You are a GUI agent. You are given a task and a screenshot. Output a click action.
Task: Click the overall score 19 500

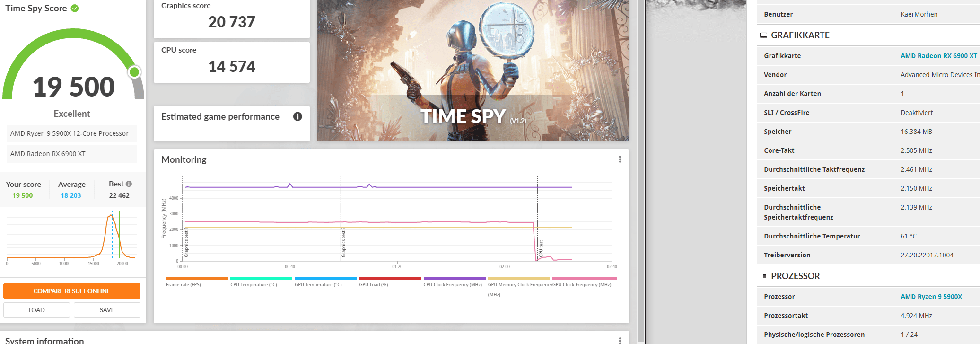74,87
